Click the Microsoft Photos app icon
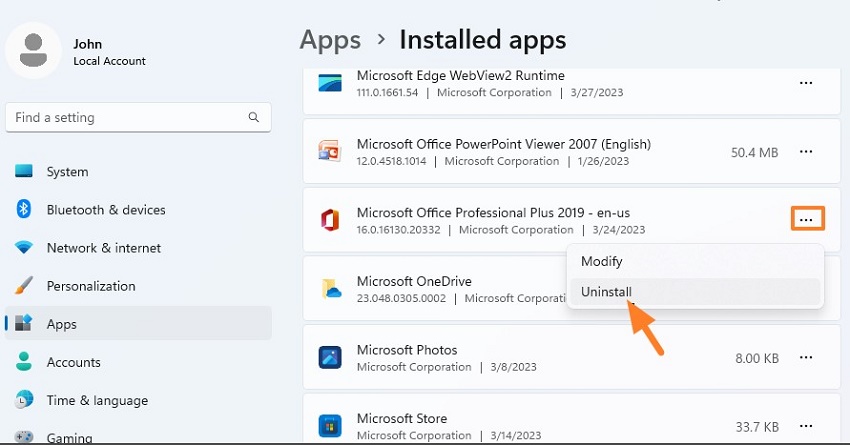 pyautogui.click(x=331, y=358)
